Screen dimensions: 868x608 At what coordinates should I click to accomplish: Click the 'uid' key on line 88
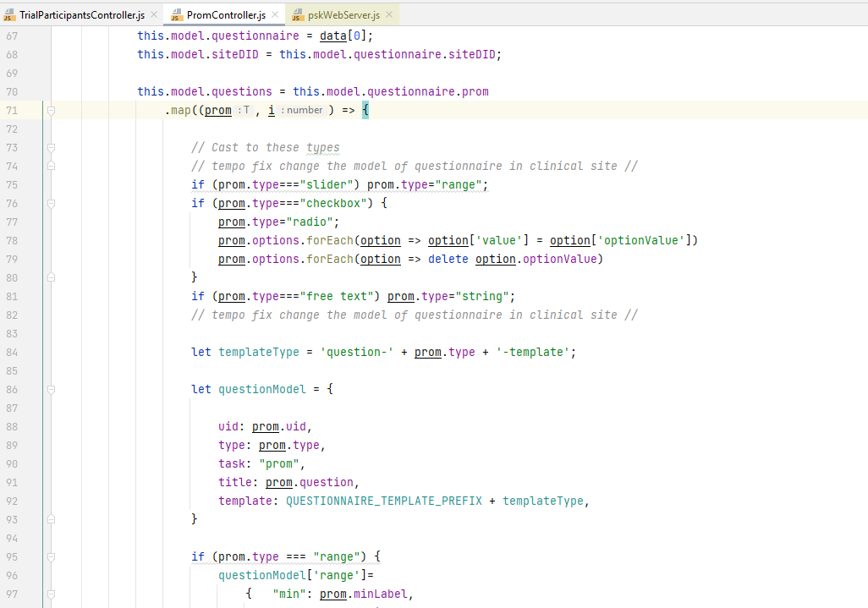click(228, 426)
